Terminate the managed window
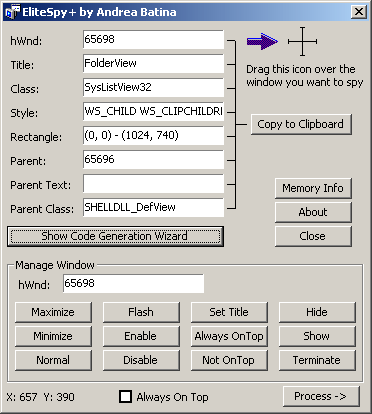The image size is (372, 414). point(317,360)
